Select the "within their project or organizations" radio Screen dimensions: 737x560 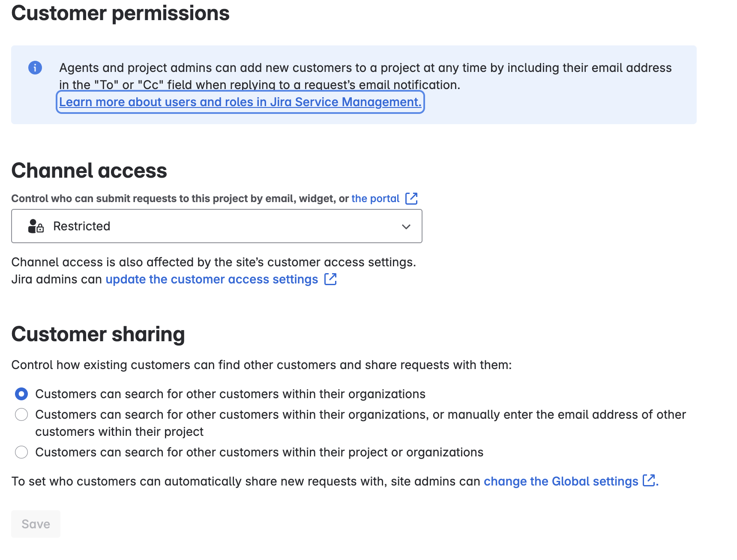(21, 452)
